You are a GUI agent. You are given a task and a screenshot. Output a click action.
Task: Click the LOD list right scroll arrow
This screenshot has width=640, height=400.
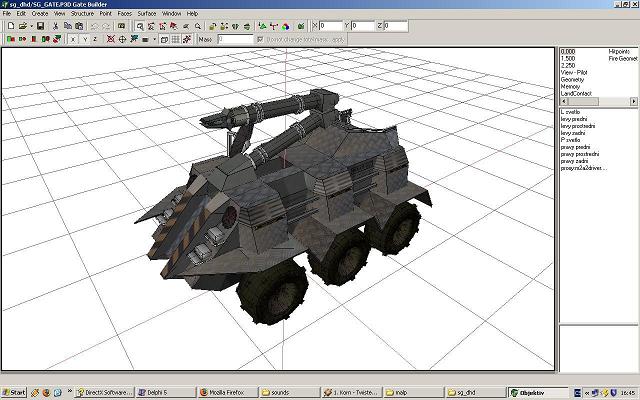[x=633, y=101]
